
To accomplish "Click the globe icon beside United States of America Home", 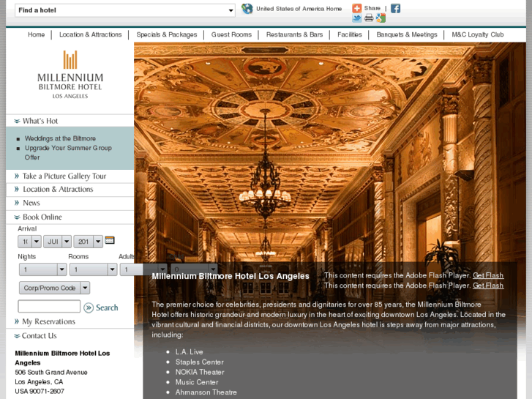I will pyautogui.click(x=247, y=9).
